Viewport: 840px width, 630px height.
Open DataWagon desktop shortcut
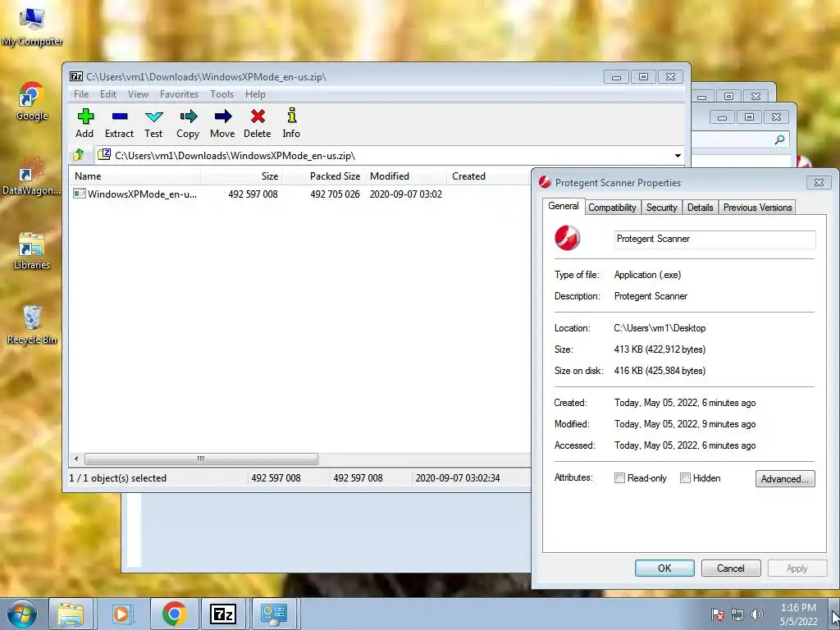[32, 176]
